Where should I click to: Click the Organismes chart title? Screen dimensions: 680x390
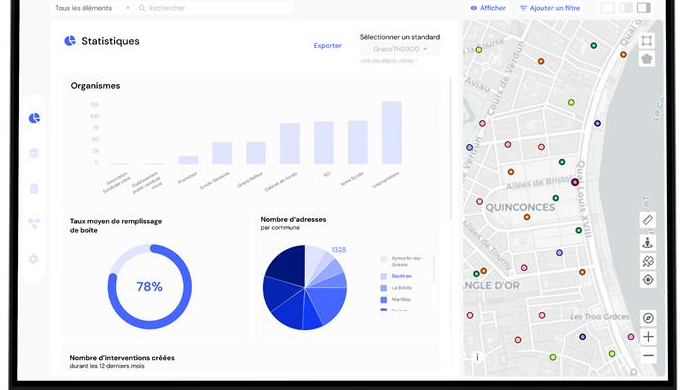pyautogui.click(x=95, y=85)
